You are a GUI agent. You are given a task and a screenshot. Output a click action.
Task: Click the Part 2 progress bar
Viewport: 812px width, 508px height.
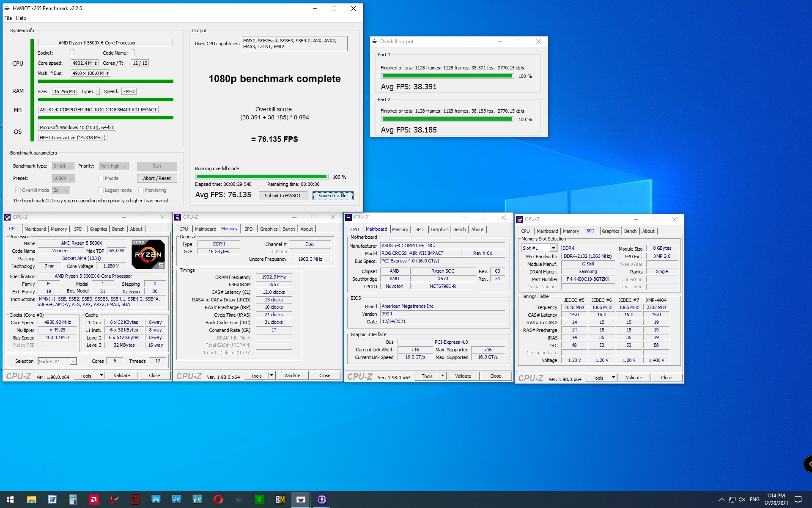coord(447,119)
